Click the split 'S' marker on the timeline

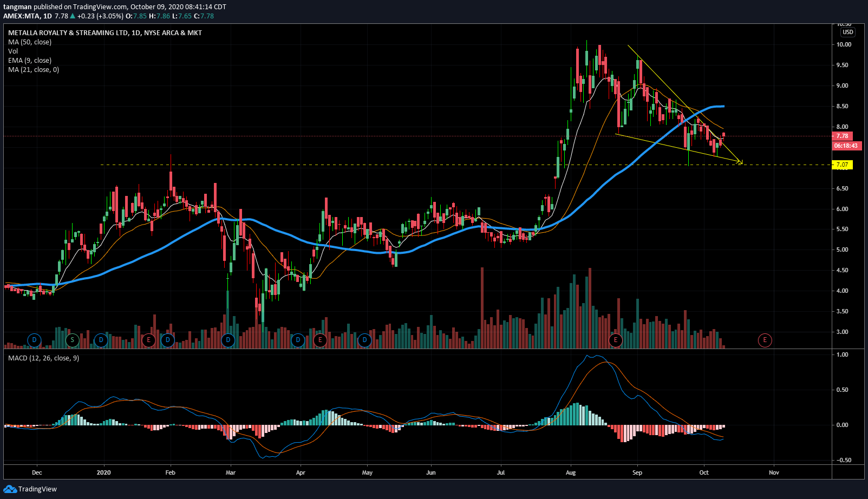(x=72, y=340)
